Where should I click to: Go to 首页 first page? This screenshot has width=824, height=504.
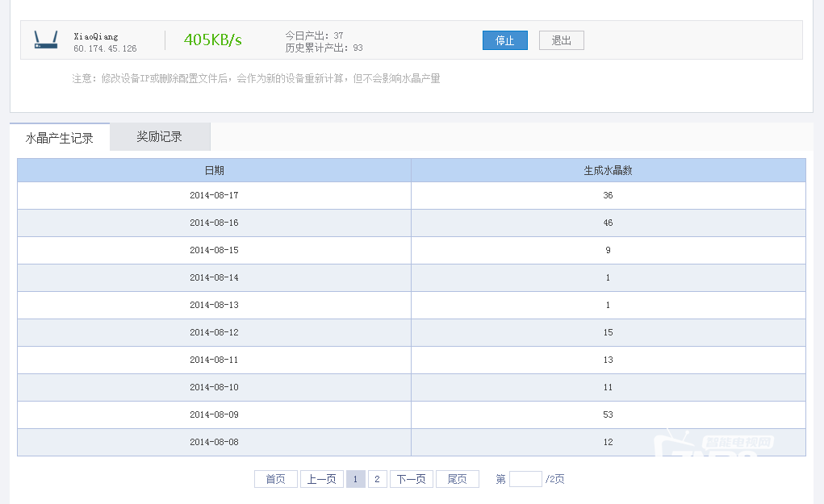(276, 479)
